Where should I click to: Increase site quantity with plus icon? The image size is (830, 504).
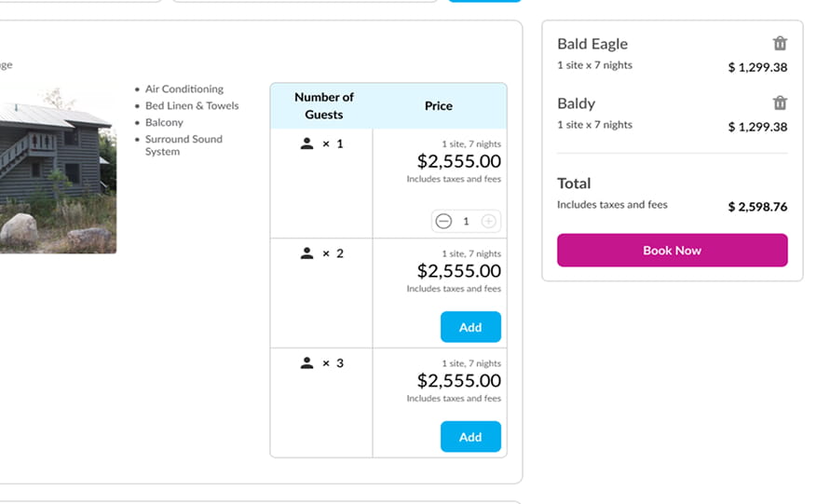tap(489, 222)
